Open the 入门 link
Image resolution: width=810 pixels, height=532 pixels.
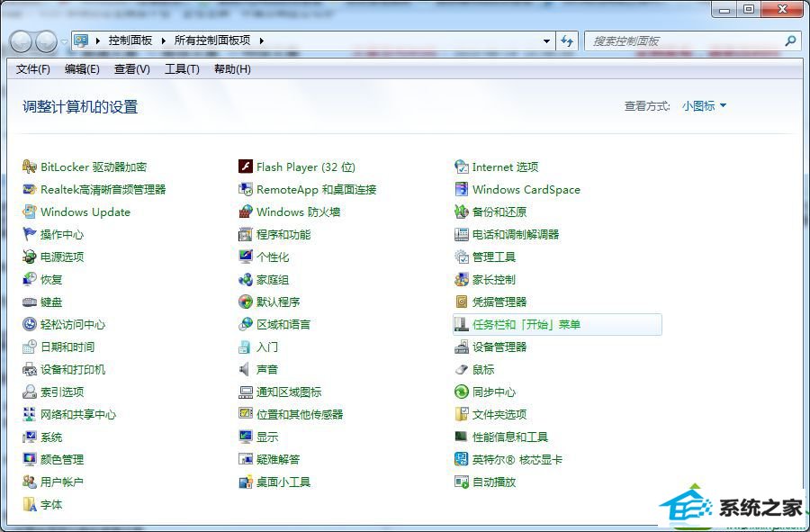pyautogui.click(x=267, y=347)
